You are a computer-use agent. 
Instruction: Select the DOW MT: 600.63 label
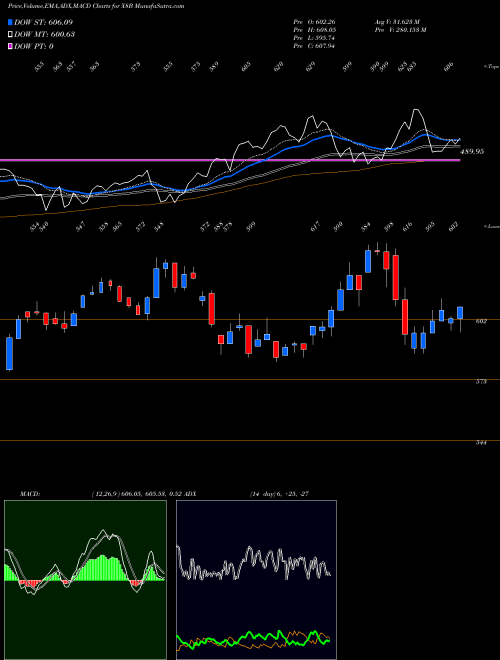45,34
